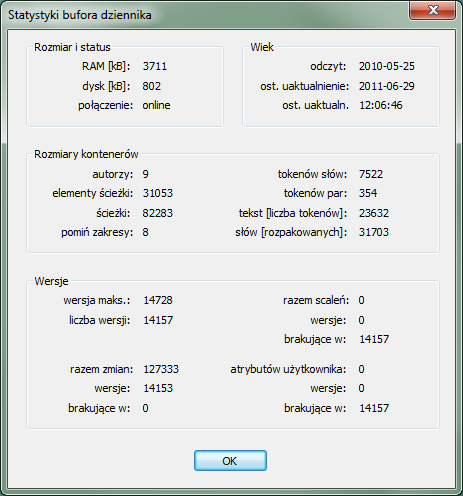
Task: Click the autorzy count 9
Action: (x=145, y=174)
